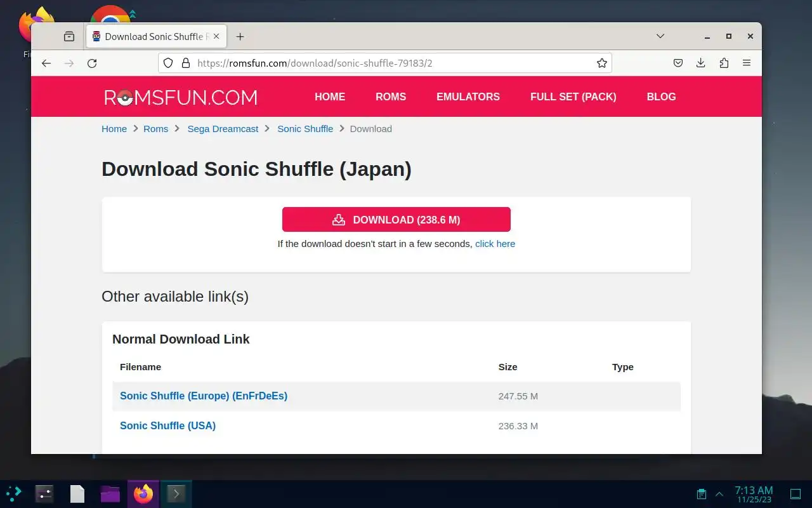Click the 'Other available link(s)' heading
This screenshot has height=508, width=812.
click(175, 297)
